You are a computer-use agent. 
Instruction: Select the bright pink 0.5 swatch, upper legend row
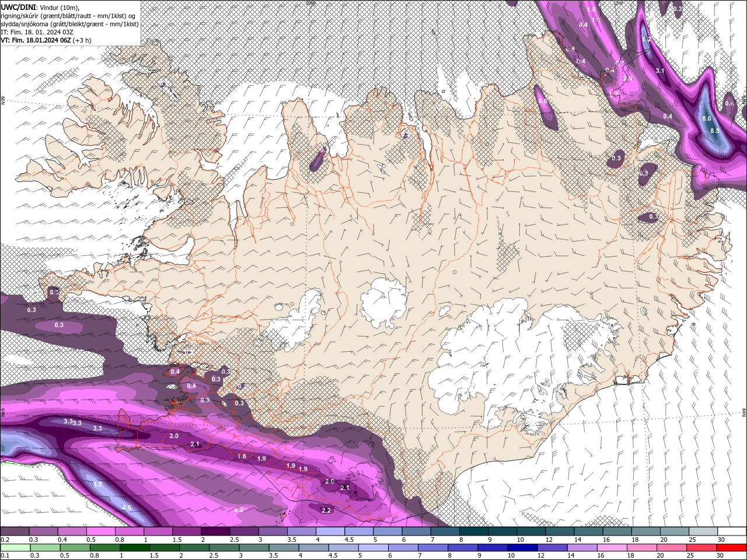pos(100,531)
